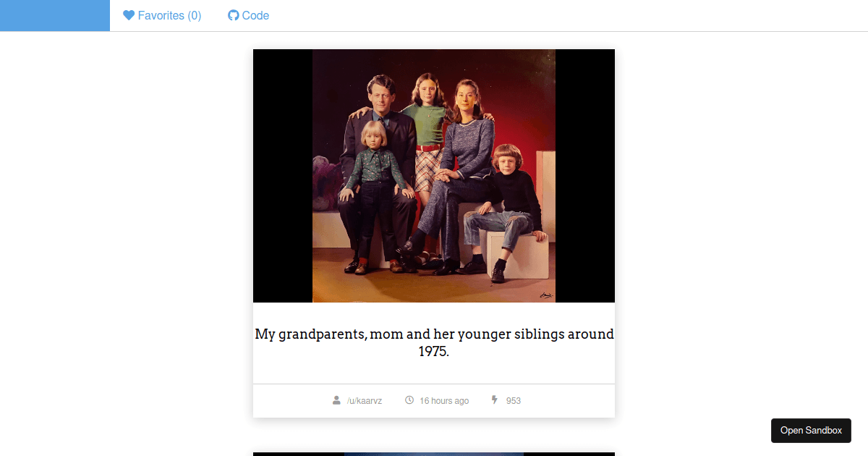Click the GitHub octocat icon
Screen dimensions: 868x456
click(x=233, y=15)
